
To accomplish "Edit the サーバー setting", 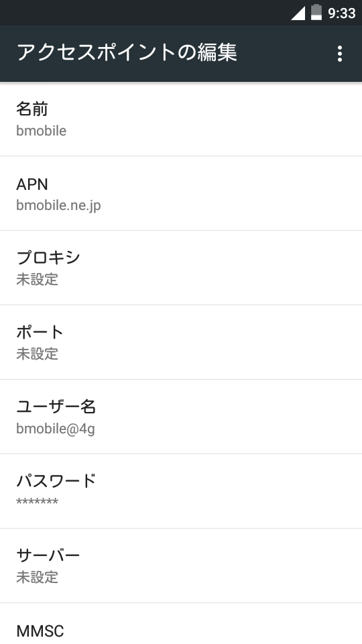I will point(181,566).
